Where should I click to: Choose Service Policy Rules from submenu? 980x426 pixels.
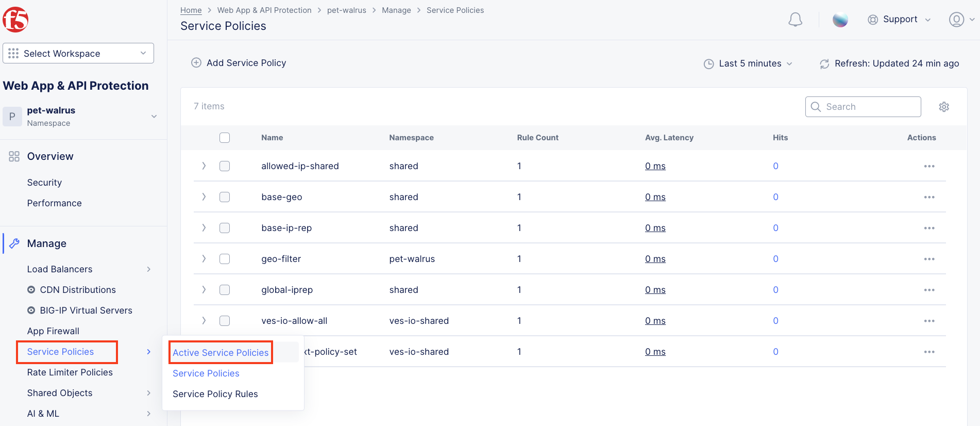coord(215,394)
